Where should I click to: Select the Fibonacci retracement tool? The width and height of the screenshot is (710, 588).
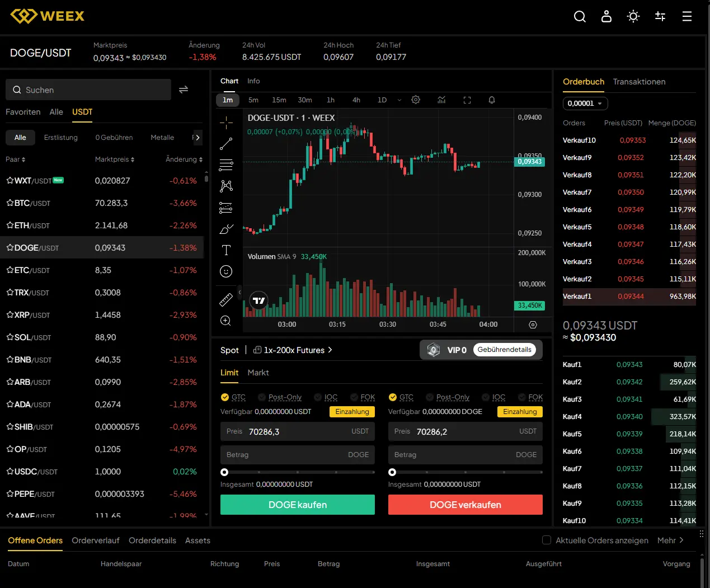point(226,165)
